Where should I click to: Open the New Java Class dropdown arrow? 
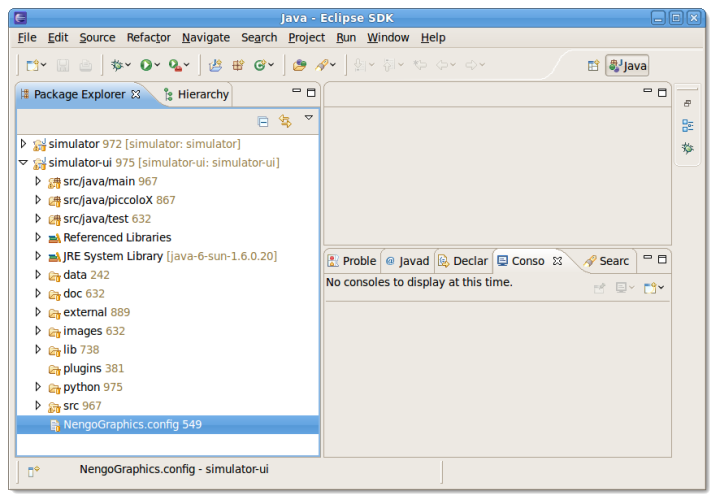pos(271,65)
